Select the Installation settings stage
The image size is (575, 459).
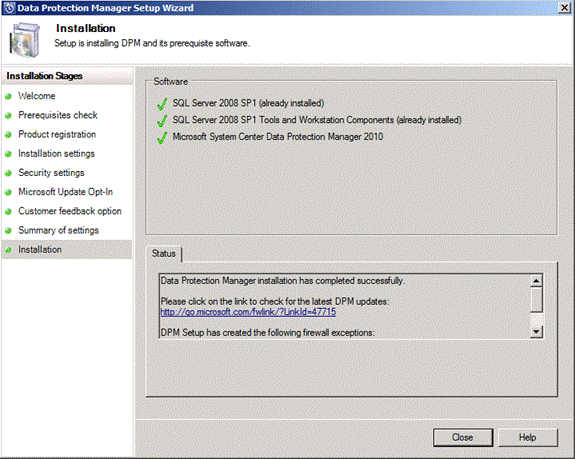(x=56, y=154)
